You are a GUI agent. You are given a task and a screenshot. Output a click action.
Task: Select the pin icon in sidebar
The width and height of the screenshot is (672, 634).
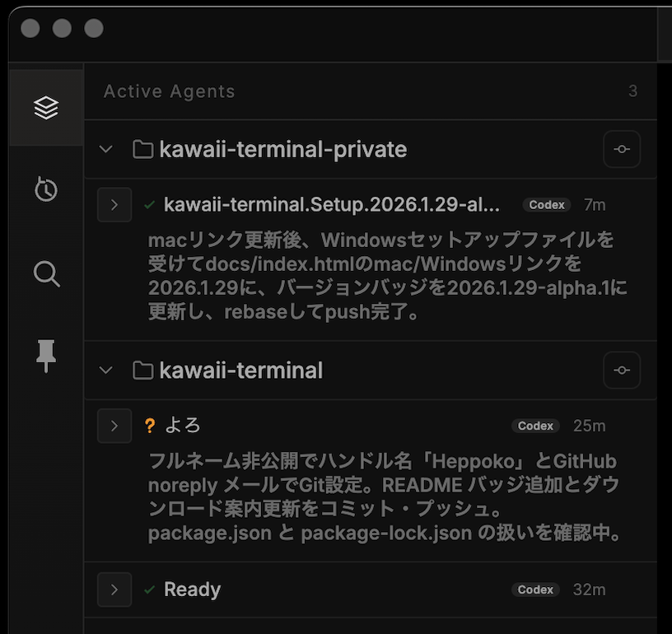46,357
